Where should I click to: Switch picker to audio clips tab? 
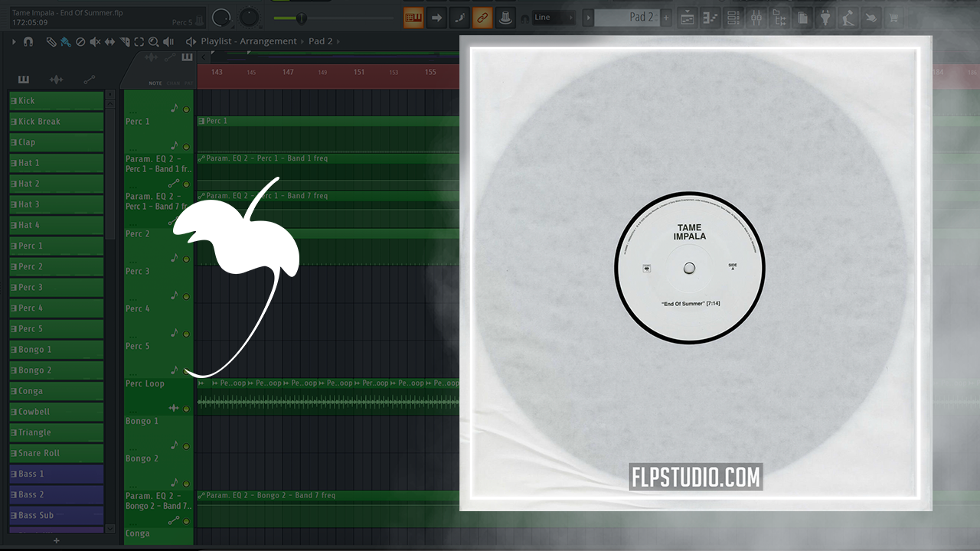56,80
